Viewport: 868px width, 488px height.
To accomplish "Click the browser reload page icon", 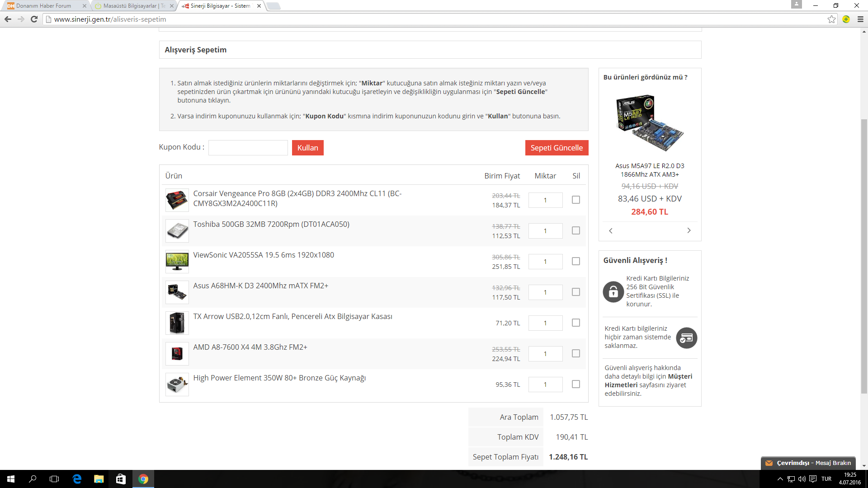I will [34, 19].
